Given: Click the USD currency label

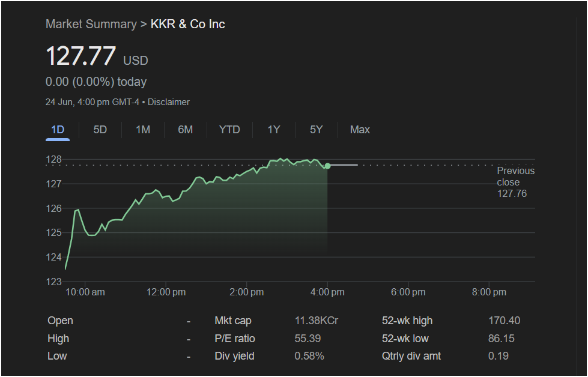Looking at the screenshot, I should 136,61.
